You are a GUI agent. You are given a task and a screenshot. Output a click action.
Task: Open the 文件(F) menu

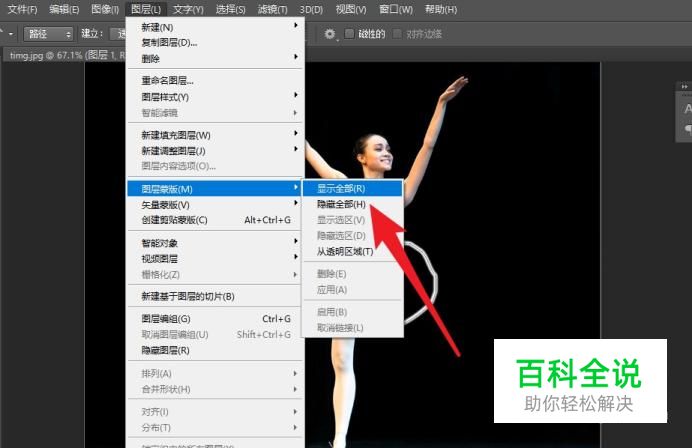(22, 9)
